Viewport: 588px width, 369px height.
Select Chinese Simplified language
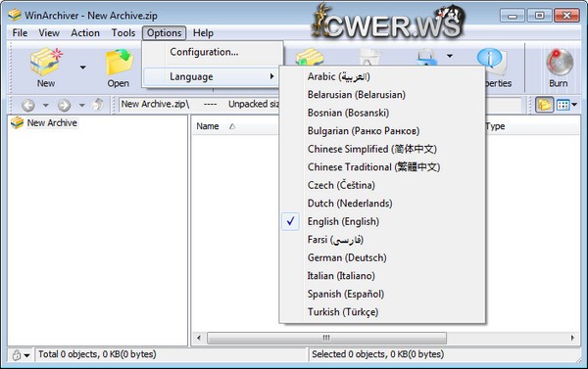click(382, 149)
